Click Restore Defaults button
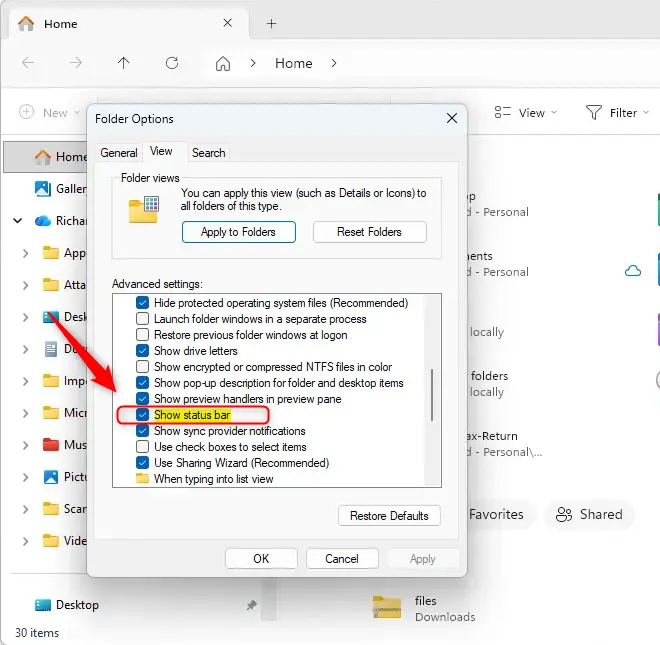The width and height of the screenshot is (660, 645). 389,516
